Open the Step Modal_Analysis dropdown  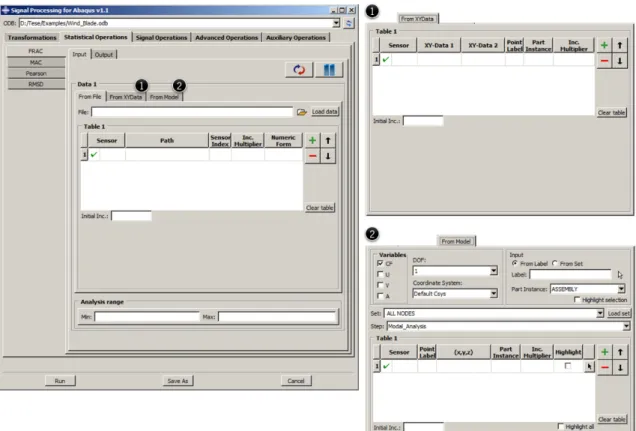pos(627,326)
